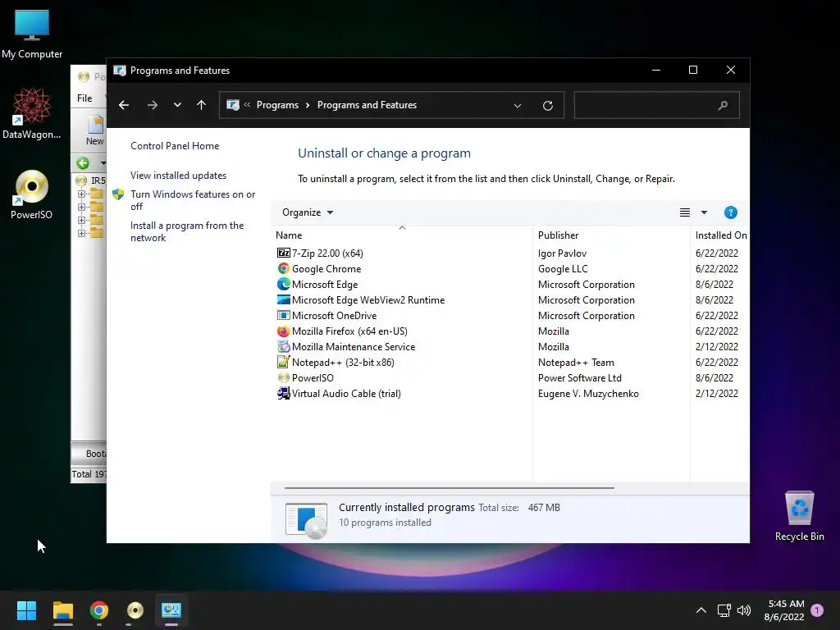
Task: Click the Mozilla Maintenance Service icon
Action: tap(283, 347)
